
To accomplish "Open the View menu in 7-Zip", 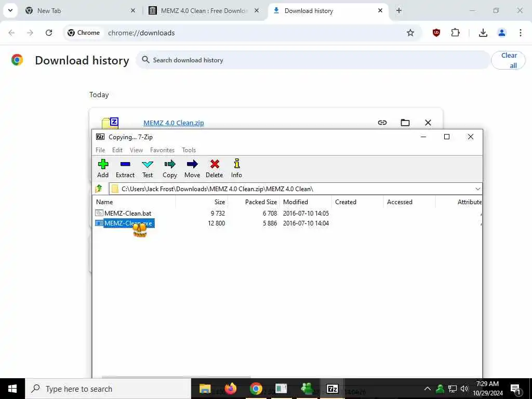I will (x=136, y=150).
